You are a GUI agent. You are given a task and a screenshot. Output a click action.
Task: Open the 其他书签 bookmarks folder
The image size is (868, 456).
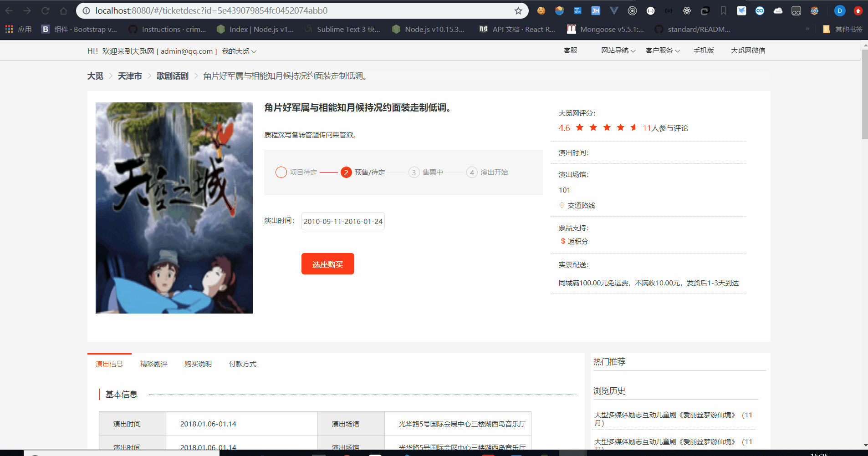(x=842, y=29)
